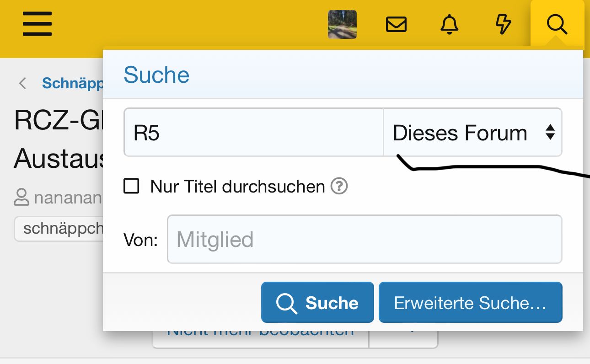Enable the "Nur Titel durchsuchen" checkbox

pyautogui.click(x=132, y=186)
